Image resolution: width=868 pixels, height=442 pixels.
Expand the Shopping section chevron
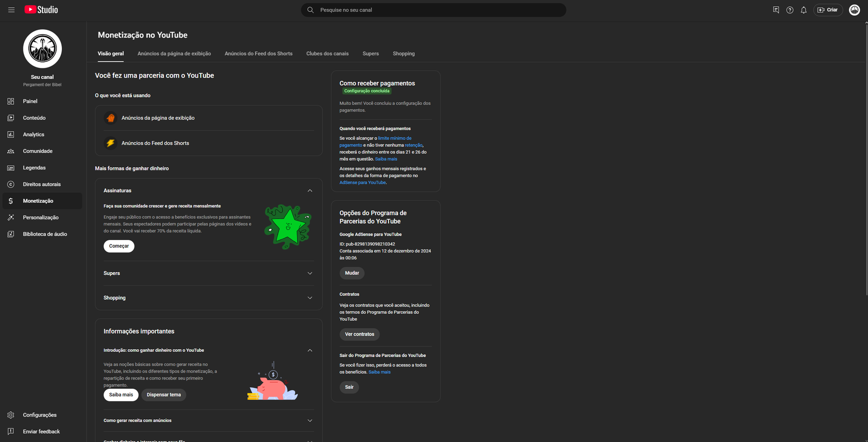tap(310, 298)
